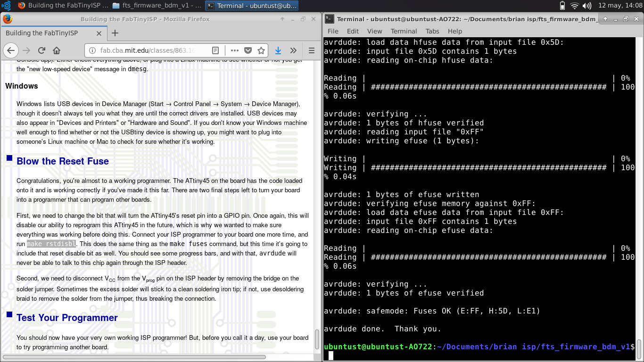Show site information for fab.cba.mit.edu
The width and height of the screenshot is (644, 362).
[x=91, y=50]
